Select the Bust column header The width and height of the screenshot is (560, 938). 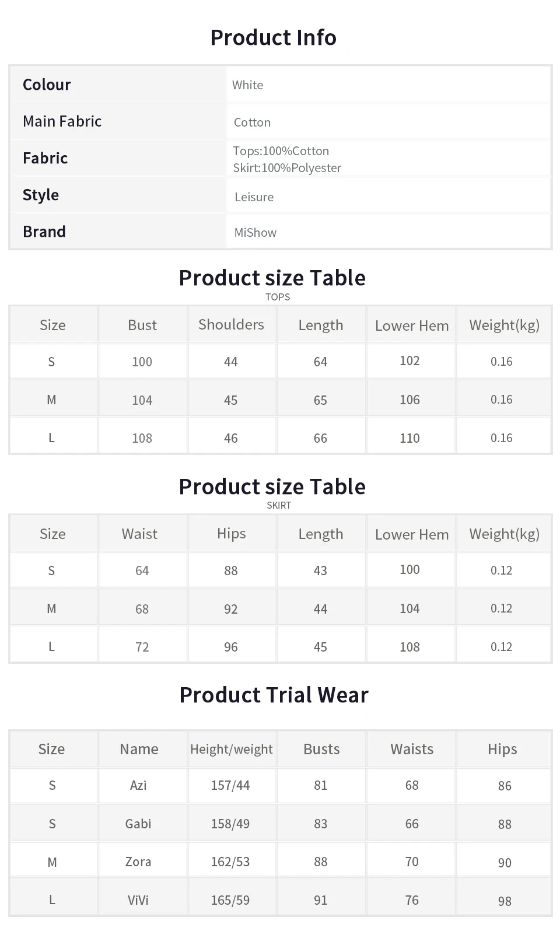pyautogui.click(x=142, y=325)
